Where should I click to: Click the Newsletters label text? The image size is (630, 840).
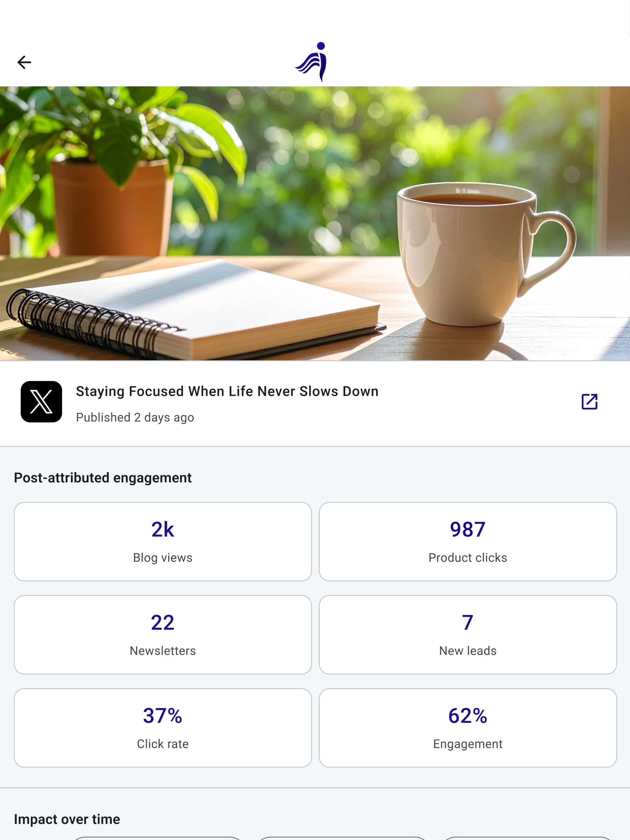click(x=163, y=650)
